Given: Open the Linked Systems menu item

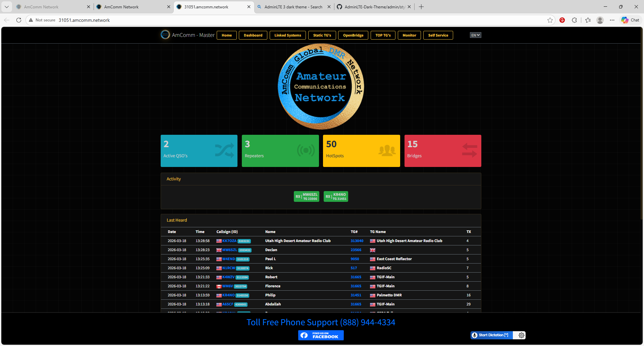Looking at the screenshot, I should (287, 35).
